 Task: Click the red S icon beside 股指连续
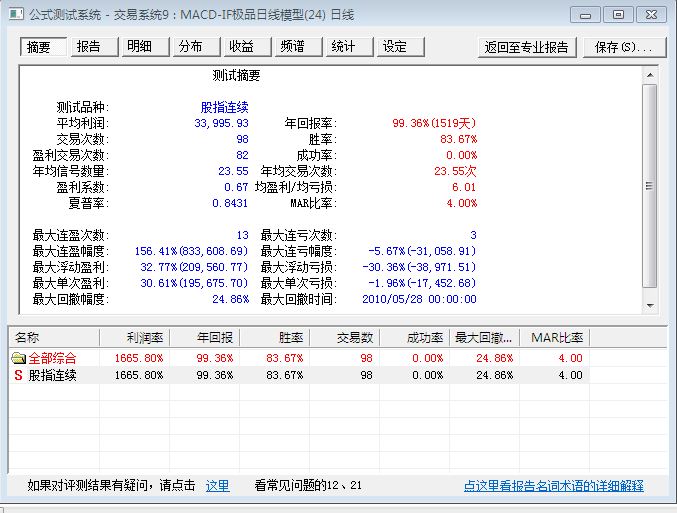(x=18, y=375)
